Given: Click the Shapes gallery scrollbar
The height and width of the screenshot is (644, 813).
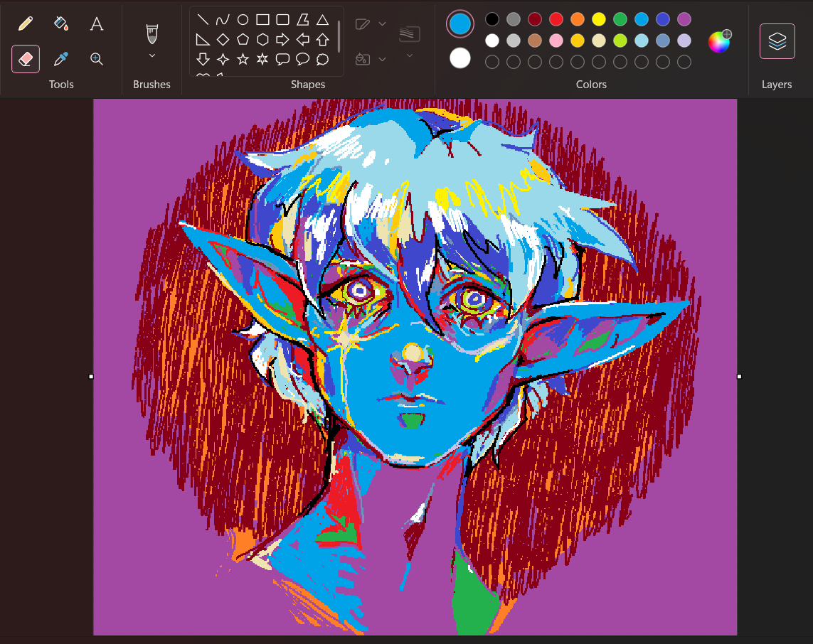Looking at the screenshot, I should [x=339, y=37].
